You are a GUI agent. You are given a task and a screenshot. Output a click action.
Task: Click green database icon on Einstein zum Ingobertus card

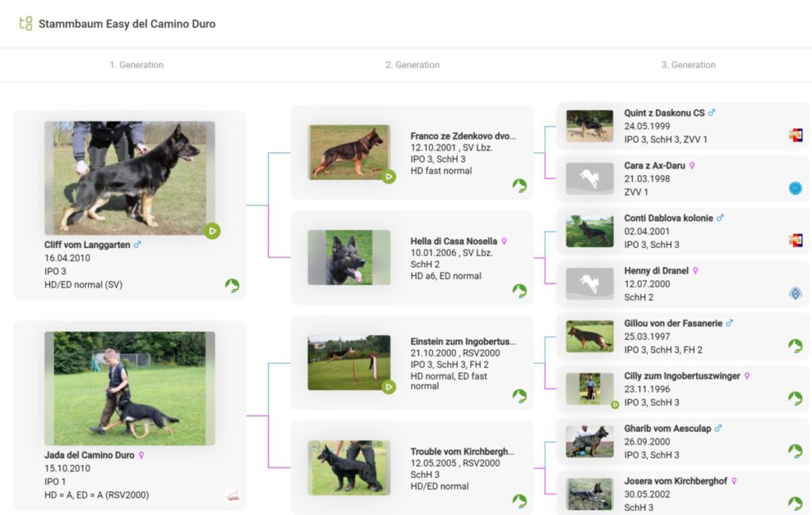click(x=519, y=396)
